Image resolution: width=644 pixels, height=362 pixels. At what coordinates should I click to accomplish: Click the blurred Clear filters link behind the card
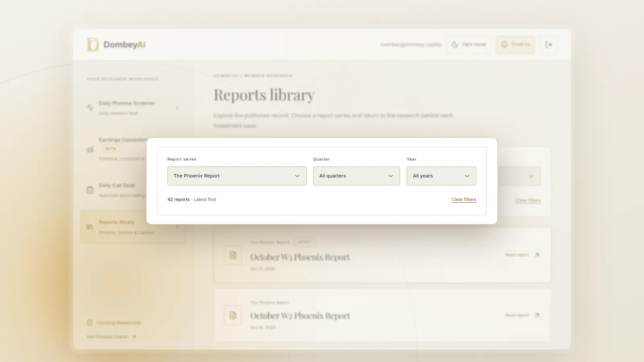coord(528,200)
